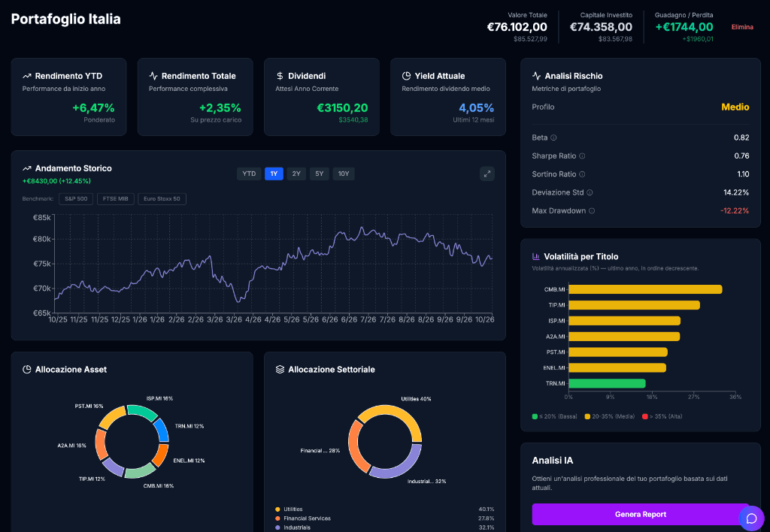The image size is (770, 532).
Task: Click the blue TRN.MI asset donut slice
Action: 162,430
